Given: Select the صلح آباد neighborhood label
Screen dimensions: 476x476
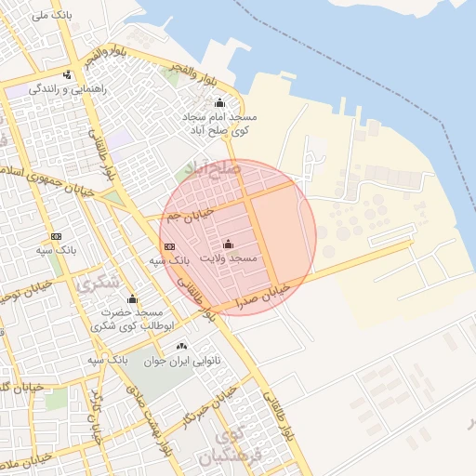Looking at the screenshot, I should (213, 169).
